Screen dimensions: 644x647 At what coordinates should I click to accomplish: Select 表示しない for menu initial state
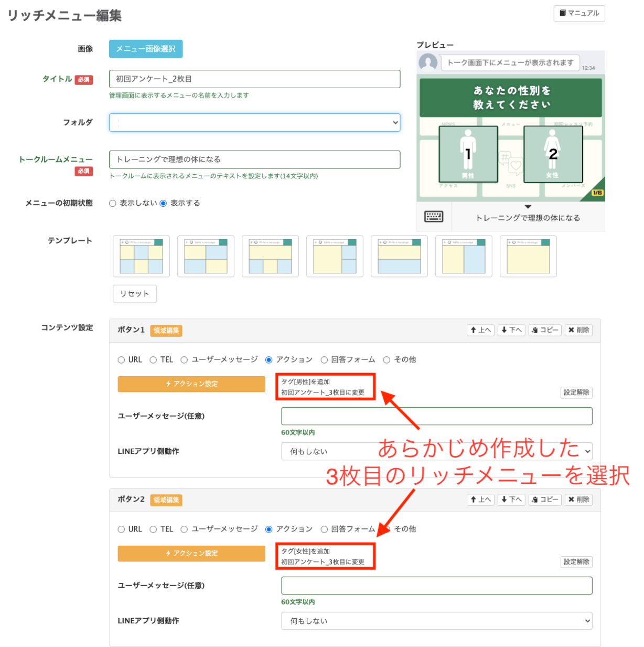(x=113, y=204)
